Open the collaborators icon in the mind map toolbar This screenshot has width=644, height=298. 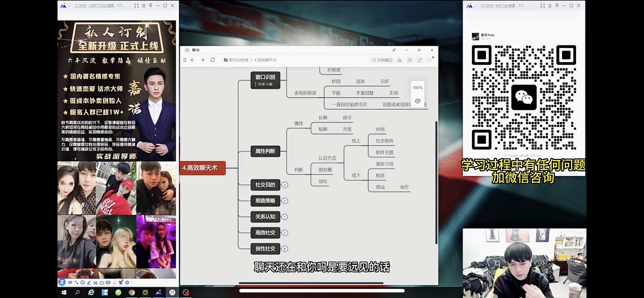tap(409, 60)
